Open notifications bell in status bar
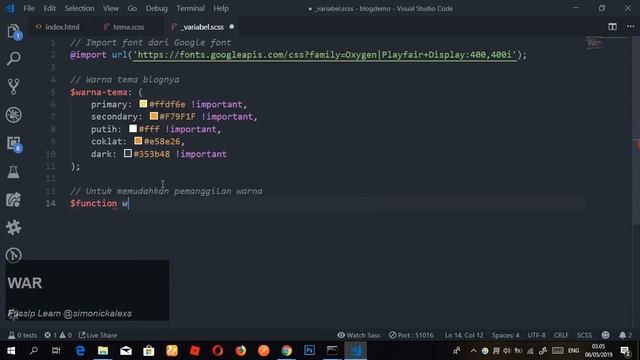 pyautogui.click(x=625, y=335)
